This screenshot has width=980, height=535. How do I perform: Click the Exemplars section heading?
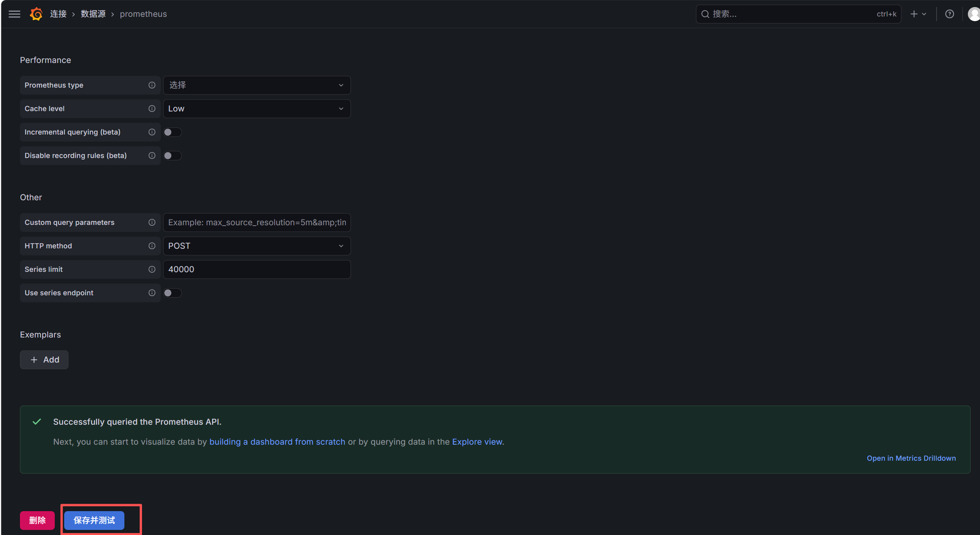click(x=40, y=335)
